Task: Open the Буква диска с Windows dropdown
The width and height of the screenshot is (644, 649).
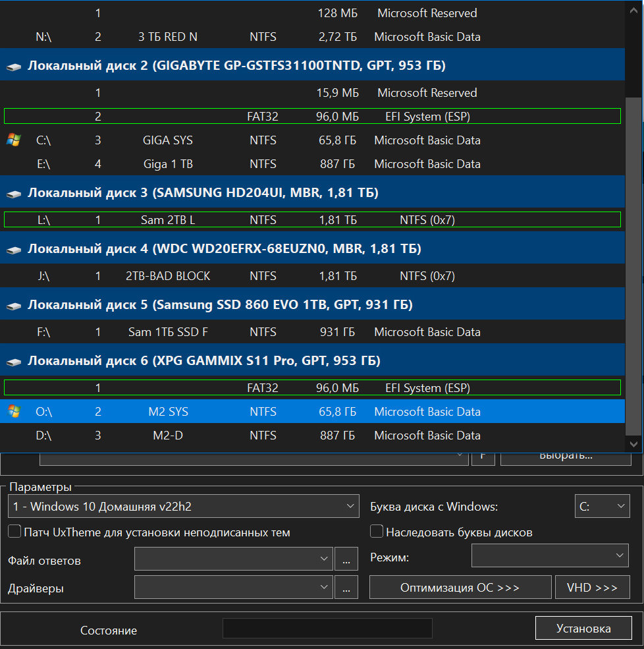Action: [603, 506]
